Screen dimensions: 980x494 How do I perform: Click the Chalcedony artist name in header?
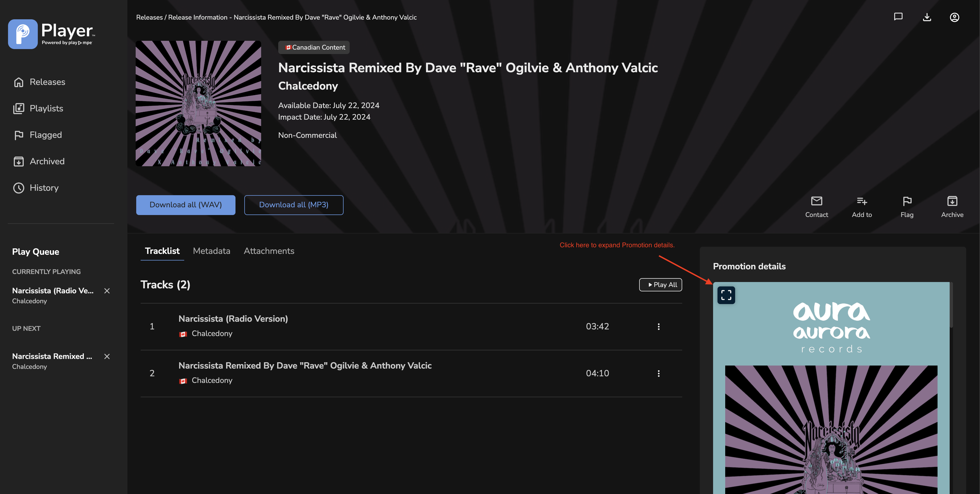pos(308,86)
